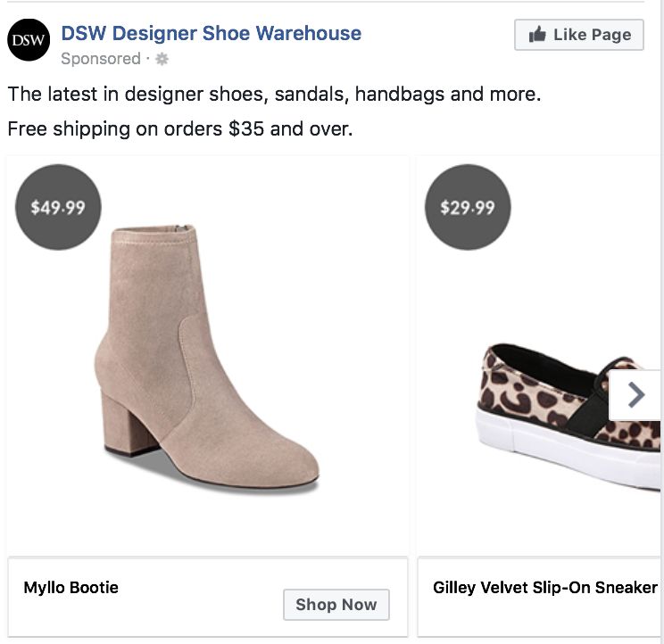Image resolution: width=664 pixels, height=644 pixels.
Task: Click the DSW circular logo avatar
Action: (29, 39)
